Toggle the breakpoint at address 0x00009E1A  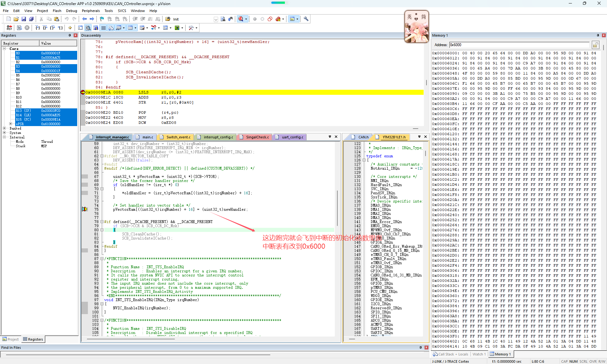(x=83, y=92)
